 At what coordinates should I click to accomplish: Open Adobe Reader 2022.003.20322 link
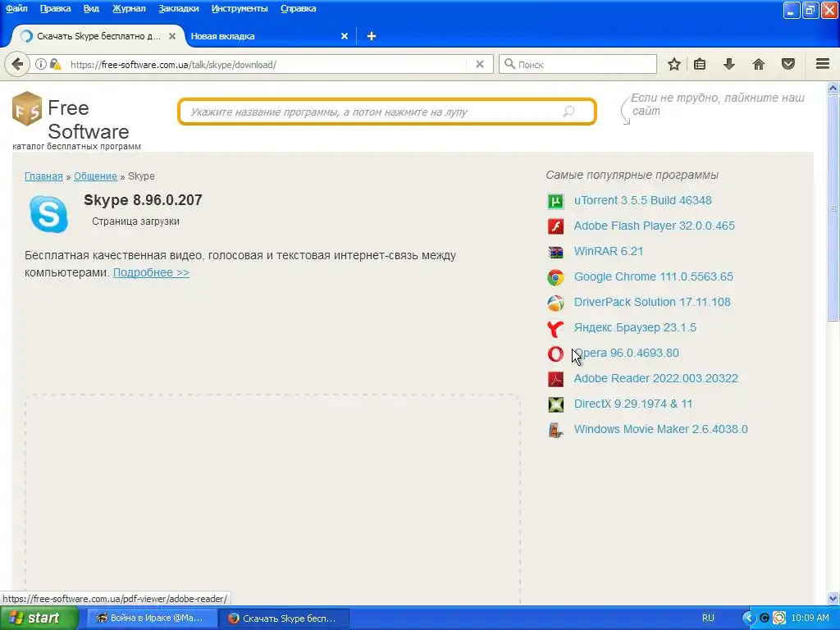pos(655,378)
